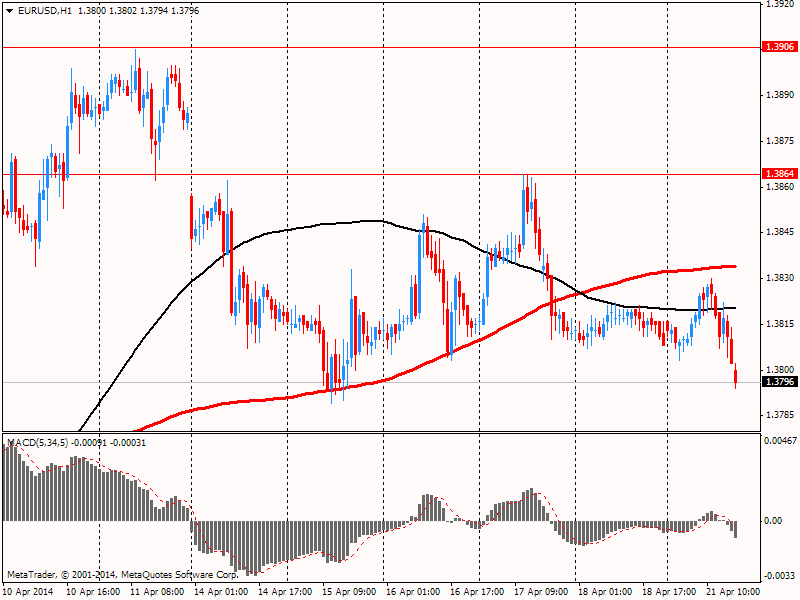Select the 1.3800 price scale value

[x=781, y=369]
